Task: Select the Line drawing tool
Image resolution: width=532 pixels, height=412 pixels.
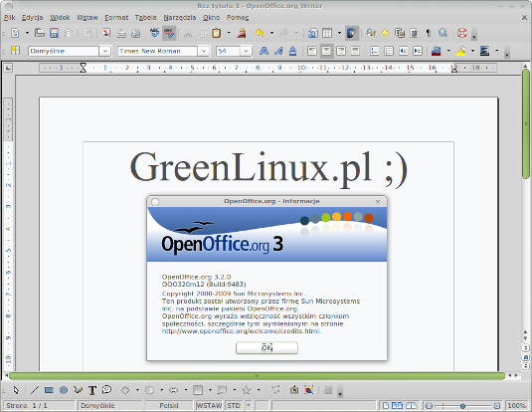Action: [34, 390]
